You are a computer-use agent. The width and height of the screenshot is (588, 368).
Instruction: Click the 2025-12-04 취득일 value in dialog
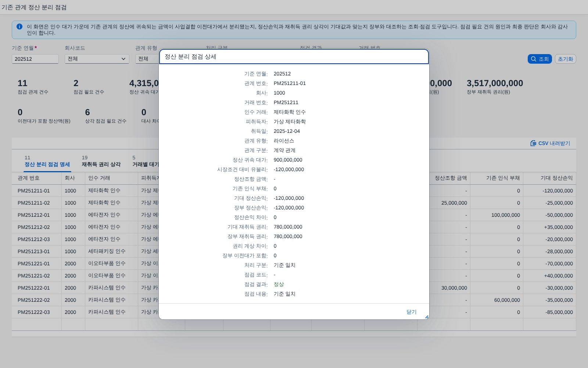(x=287, y=131)
